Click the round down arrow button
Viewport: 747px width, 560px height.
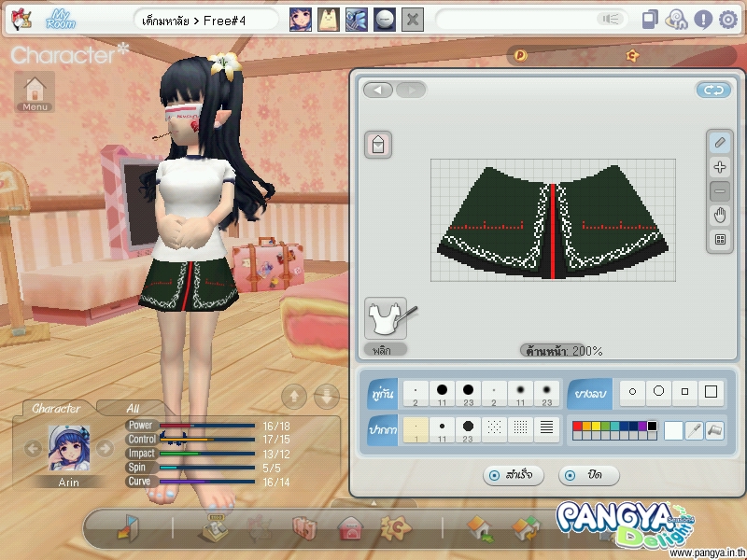pyautogui.click(x=327, y=396)
